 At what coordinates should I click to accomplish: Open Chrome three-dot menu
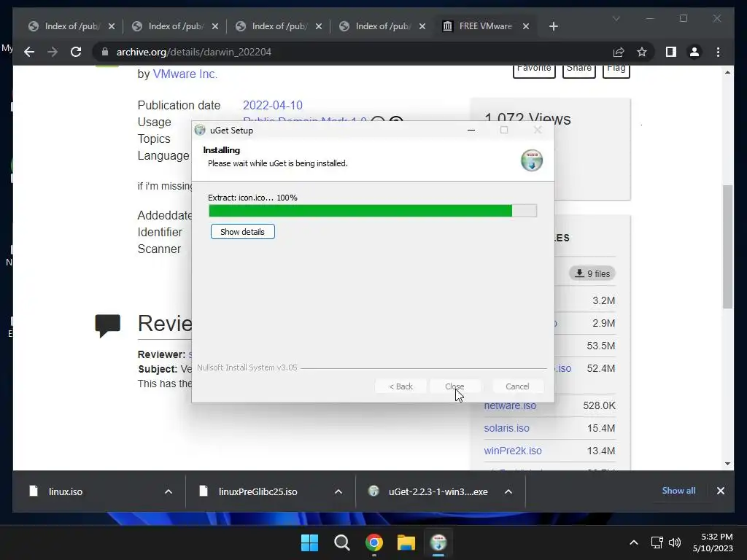pyautogui.click(x=718, y=52)
